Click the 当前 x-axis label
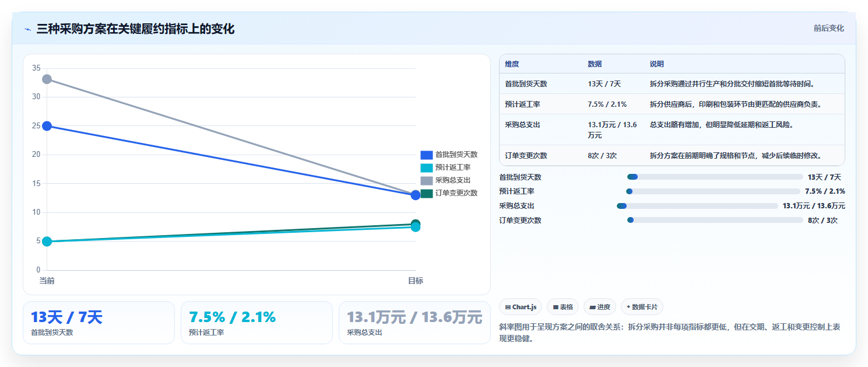This screenshot has width=868, height=367. [47, 281]
